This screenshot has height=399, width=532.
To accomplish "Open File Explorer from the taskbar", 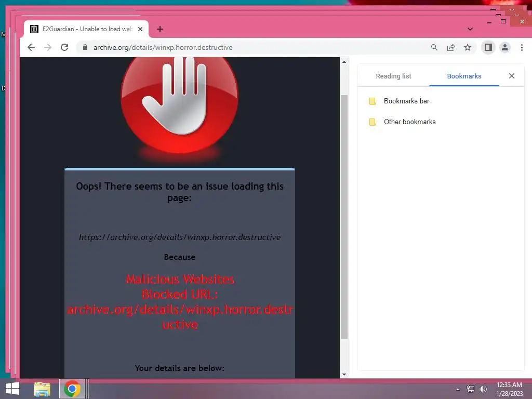I will [42, 389].
